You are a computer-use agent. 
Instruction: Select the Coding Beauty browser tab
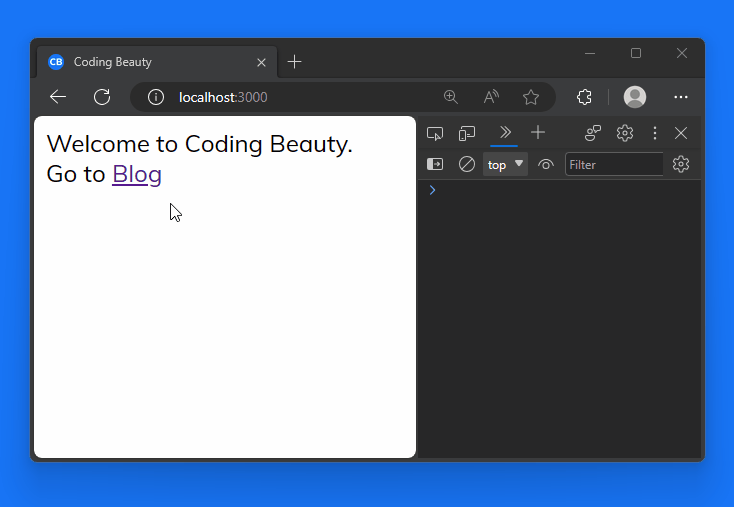[150, 62]
